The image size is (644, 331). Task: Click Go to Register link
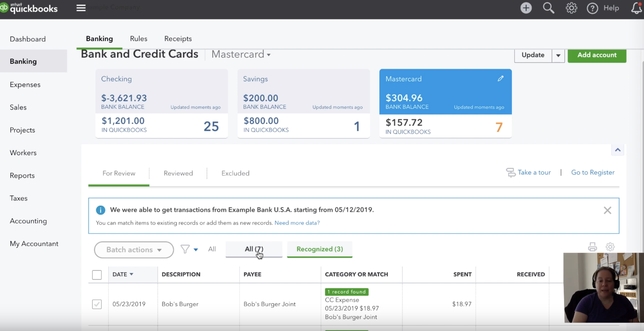[x=593, y=173]
